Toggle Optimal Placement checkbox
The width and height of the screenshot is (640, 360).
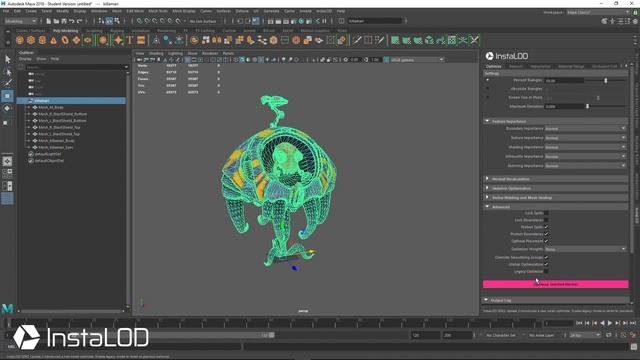546,241
